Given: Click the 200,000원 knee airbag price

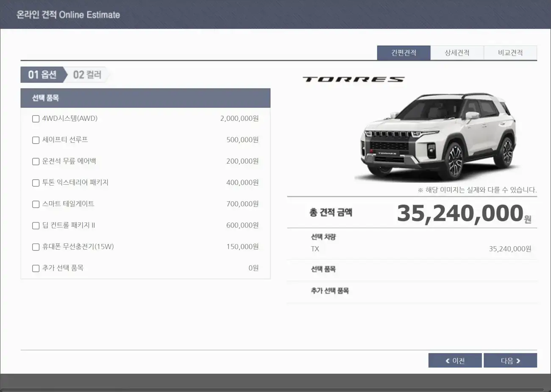Looking at the screenshot, I should click(x=242, y=161).
